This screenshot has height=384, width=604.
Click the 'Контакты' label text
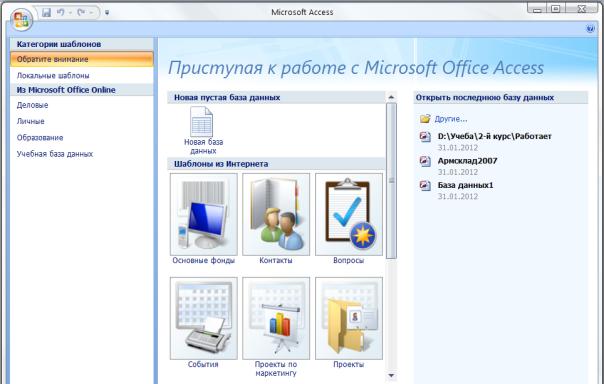point(276,260)
